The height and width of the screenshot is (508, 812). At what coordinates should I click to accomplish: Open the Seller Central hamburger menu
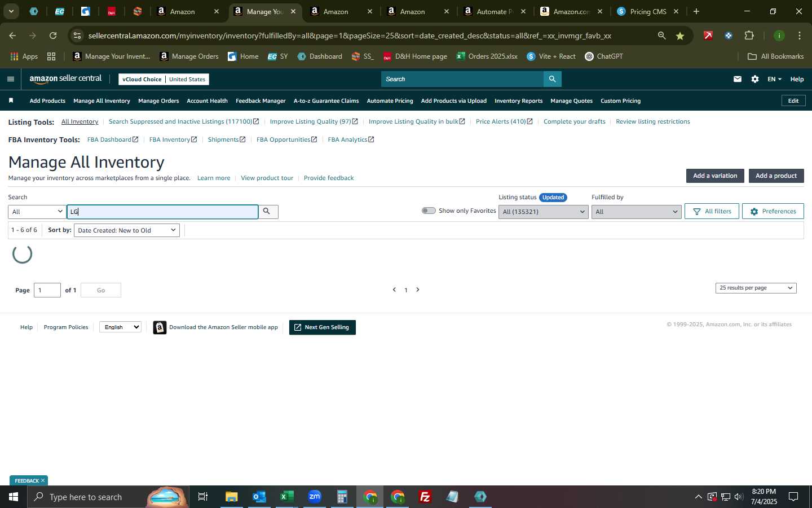pyautogui.click(x=10, y=79)
